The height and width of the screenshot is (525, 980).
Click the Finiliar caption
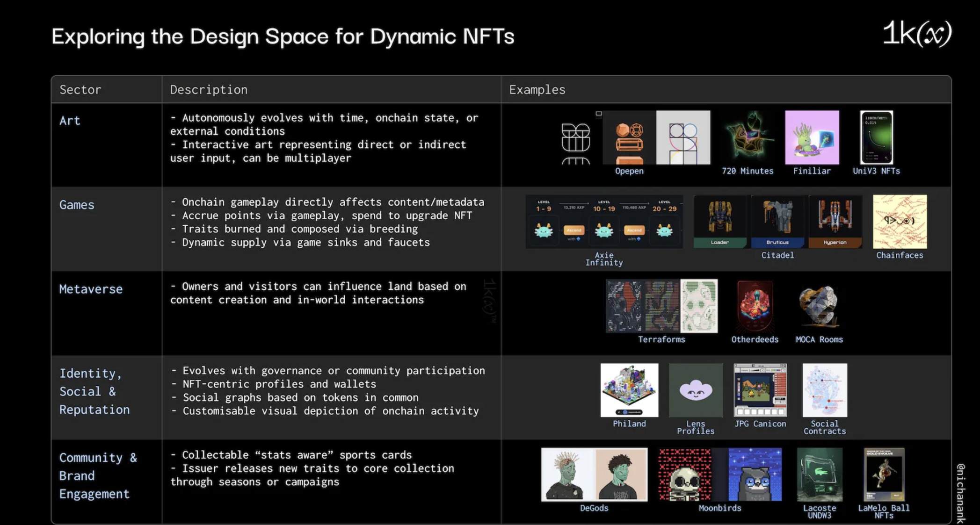click(812, 171)
